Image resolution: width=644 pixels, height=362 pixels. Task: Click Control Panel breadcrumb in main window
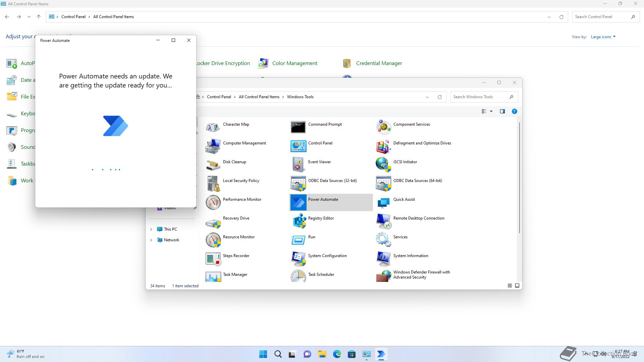coord(73,17)
